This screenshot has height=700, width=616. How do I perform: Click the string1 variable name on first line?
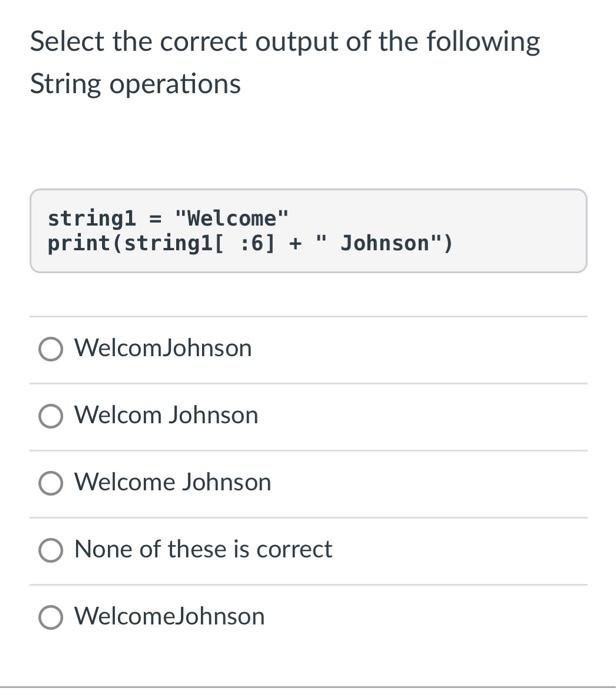point(92,219)
